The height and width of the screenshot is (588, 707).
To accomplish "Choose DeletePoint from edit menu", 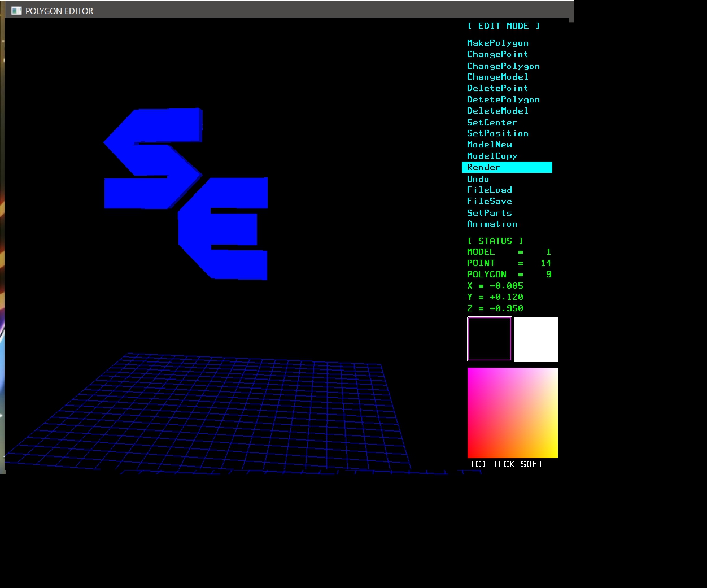I will tap(497, 88).
